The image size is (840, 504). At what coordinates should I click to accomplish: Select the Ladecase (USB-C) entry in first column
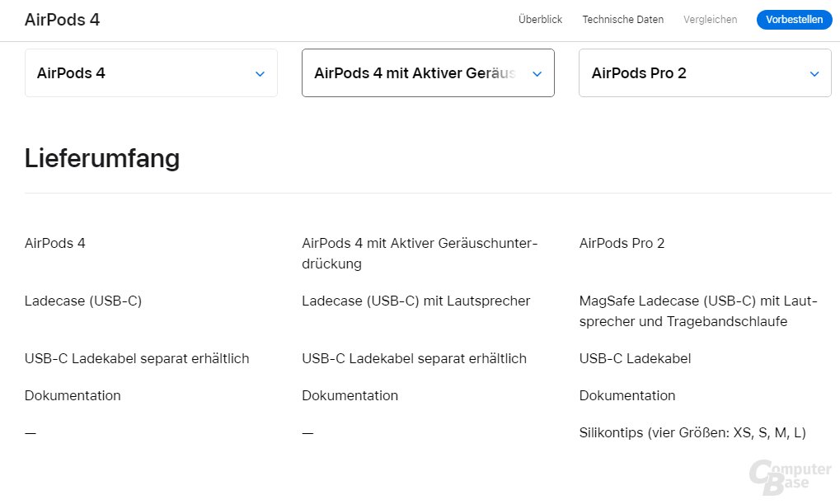[83, 301]
